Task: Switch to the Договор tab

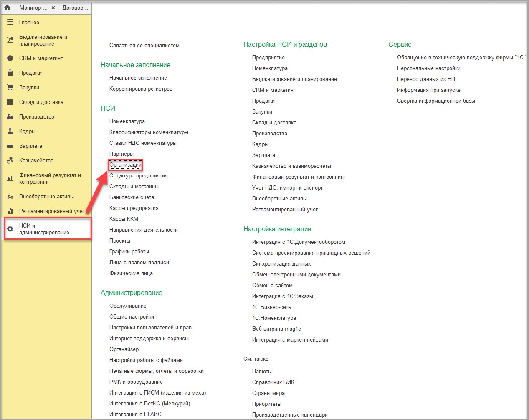Action: coord(75,8)
